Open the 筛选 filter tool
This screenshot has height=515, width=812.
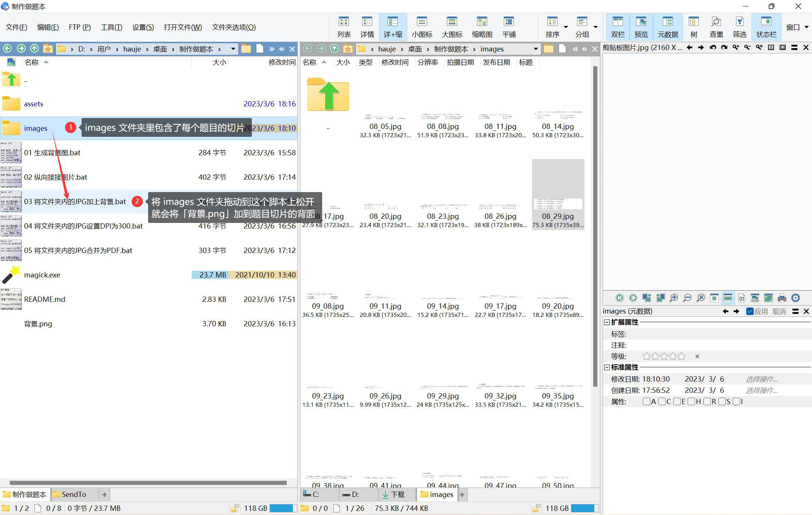pyautogui.click(x=739, y=27)
